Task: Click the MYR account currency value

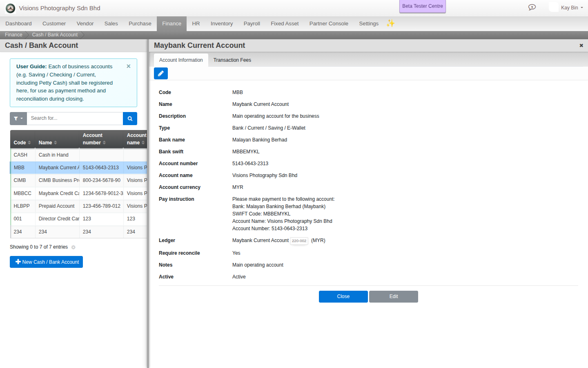Action: [x=238, y=187]
